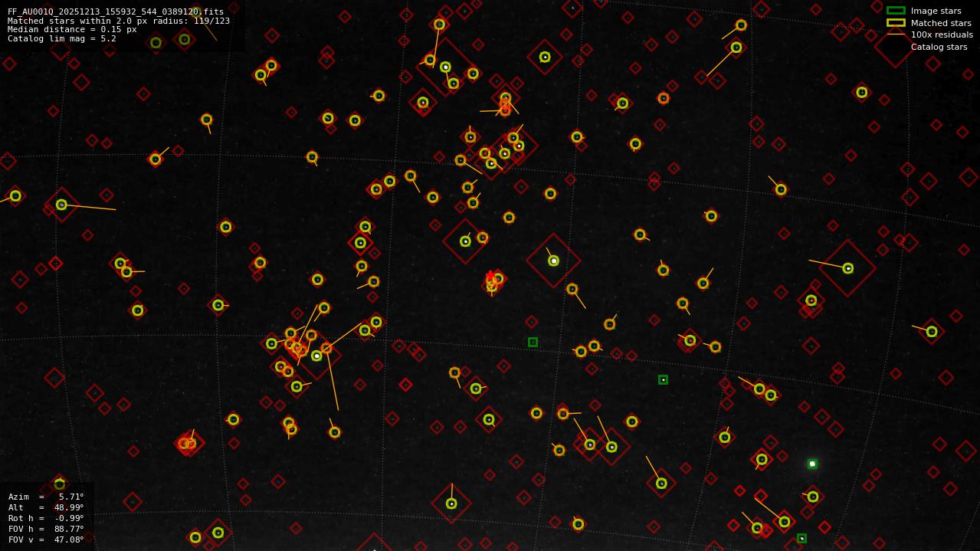Image resolution: width=980 pixels, height=551 pixels.
Task: Click the yellow Matched stars legend box
Action: 896,23
